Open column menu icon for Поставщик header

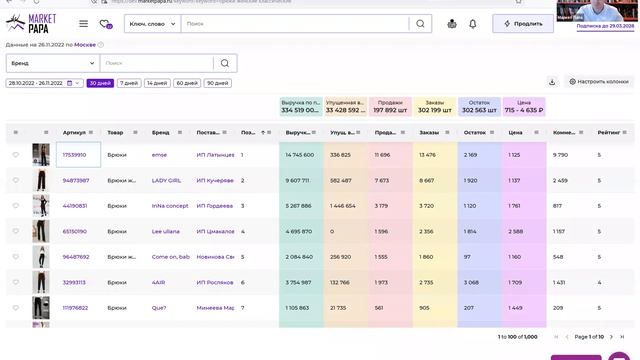coord(224,133)
